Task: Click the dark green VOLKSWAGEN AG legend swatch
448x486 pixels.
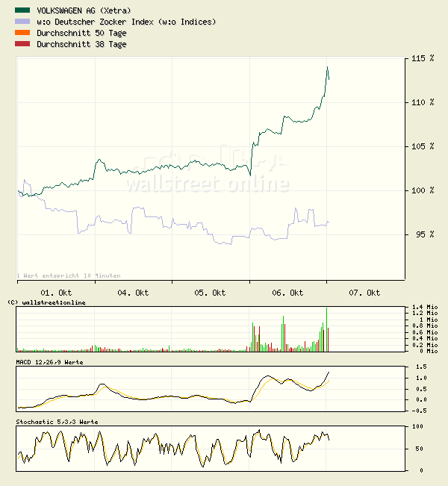Action: point(22,10)
